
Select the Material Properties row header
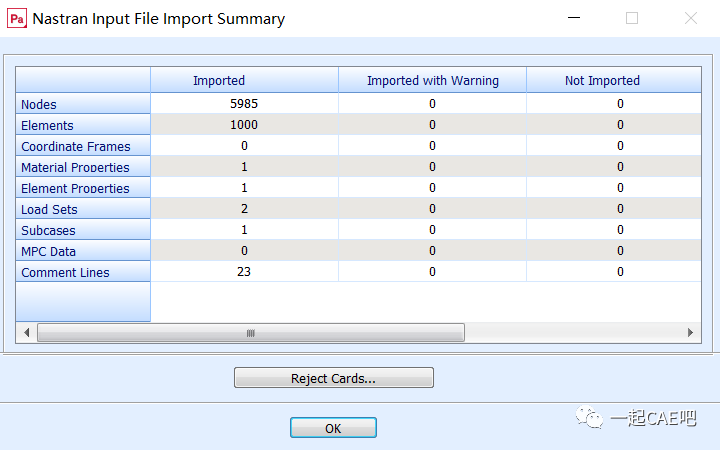point(75,168)
